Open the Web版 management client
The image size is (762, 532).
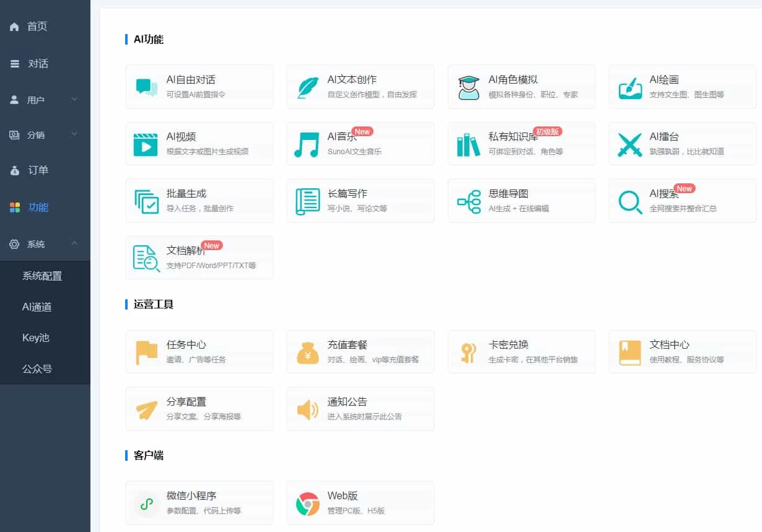360,503
